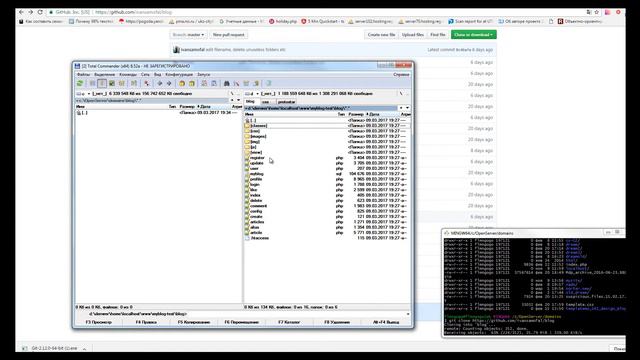Bookmark page with star icon
The image size is (640, 360).
coord(597,12)
